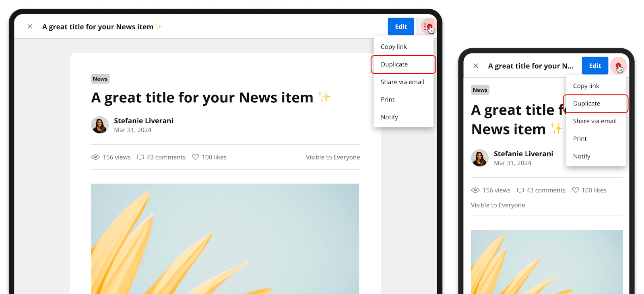Select Duplicate in the phone menu
Screen dimensions: 644x294
[x=596, y=104]
